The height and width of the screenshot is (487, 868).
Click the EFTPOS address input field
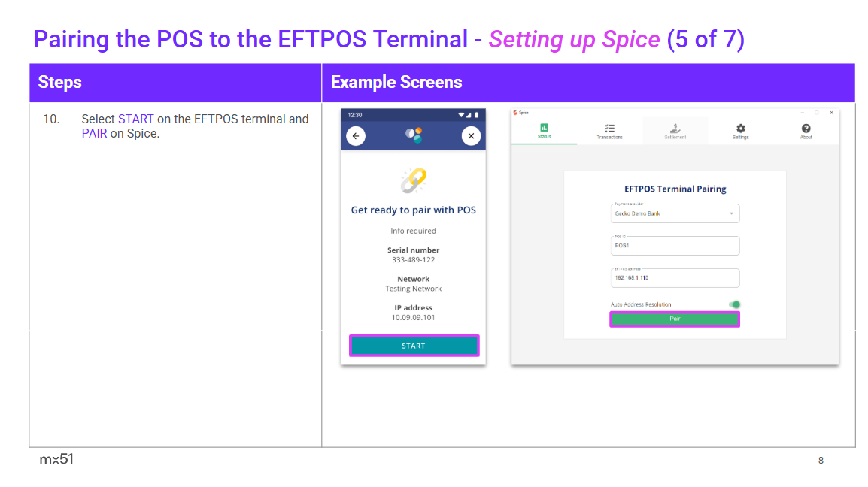click(x=675, y=278)
